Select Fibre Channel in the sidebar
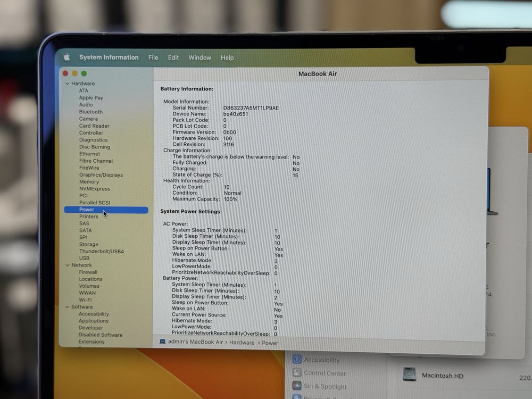532x399 pixels. pyautogui.click(x=96, y=161)
